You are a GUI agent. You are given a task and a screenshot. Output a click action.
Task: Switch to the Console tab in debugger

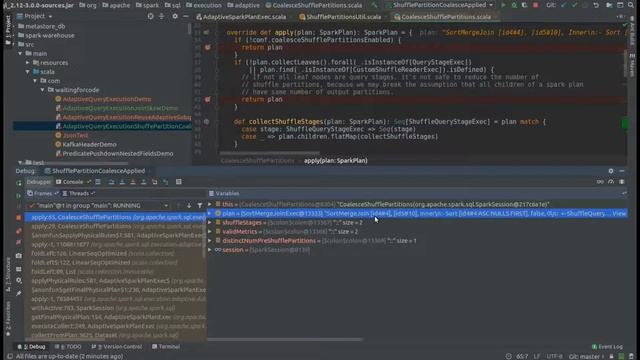pos(69,182)
